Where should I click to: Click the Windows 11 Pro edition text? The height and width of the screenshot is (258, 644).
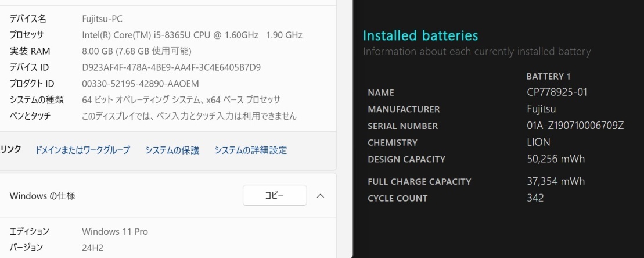click(x=115, y=231)
